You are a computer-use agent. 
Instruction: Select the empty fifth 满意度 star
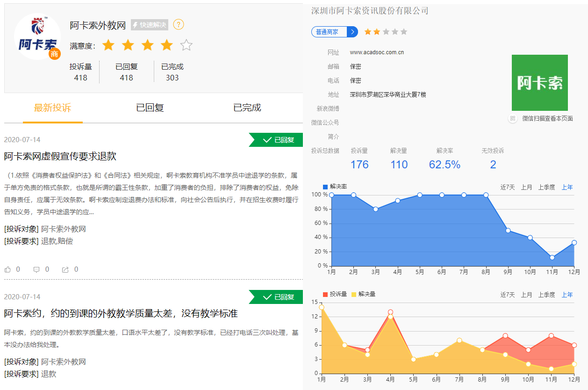(186, 45)
